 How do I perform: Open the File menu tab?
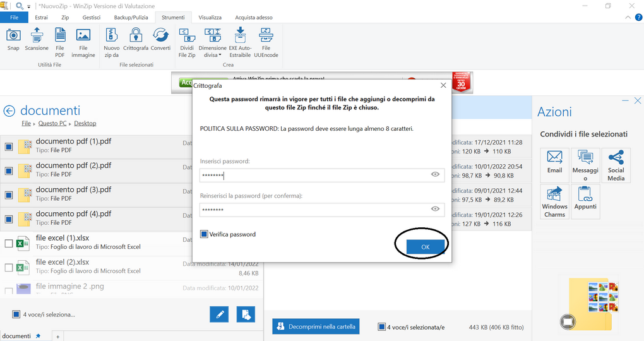[x=14, y=17]
